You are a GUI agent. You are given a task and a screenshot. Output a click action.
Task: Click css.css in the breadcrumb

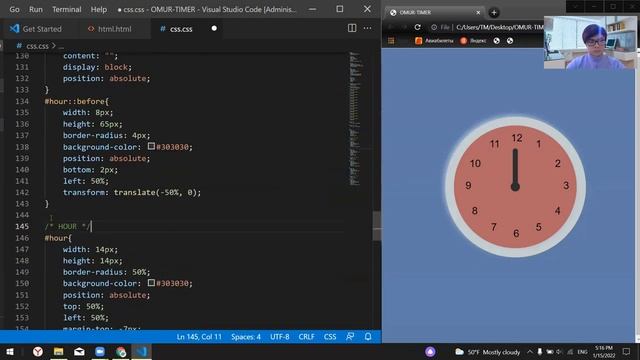[x=37, y=46]
